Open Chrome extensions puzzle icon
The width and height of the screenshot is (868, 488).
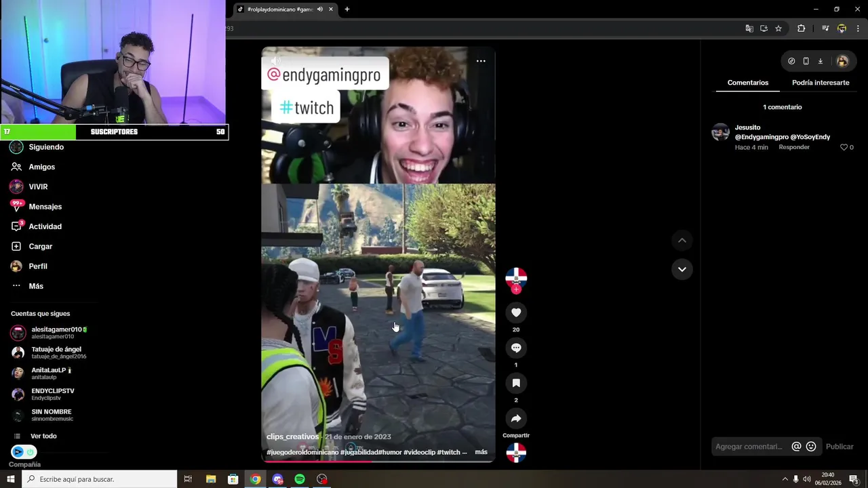(x=802, y=28)
